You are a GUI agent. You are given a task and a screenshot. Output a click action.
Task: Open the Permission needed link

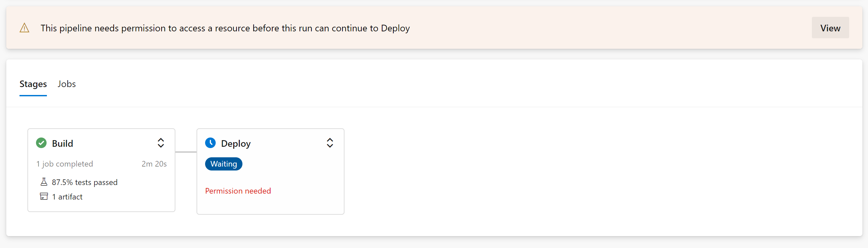click(238, 191)
